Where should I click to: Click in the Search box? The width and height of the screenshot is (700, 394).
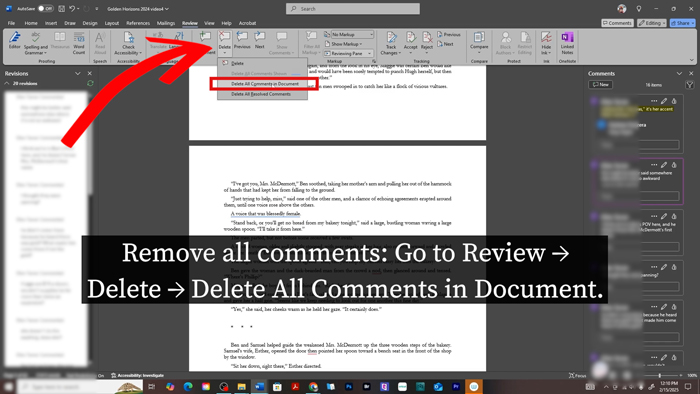coord(353,8)
